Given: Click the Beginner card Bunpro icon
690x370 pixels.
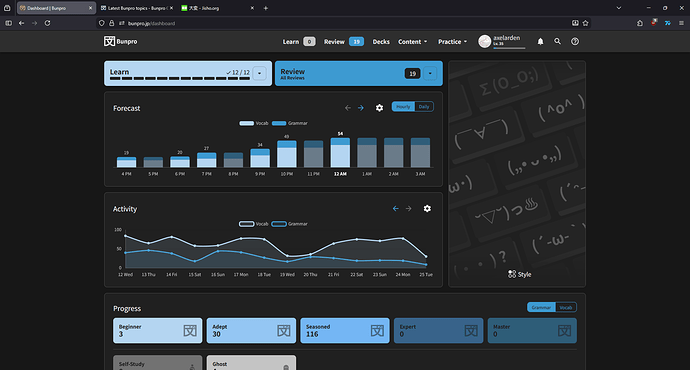Looking at the screenshot, I should 190,330.
